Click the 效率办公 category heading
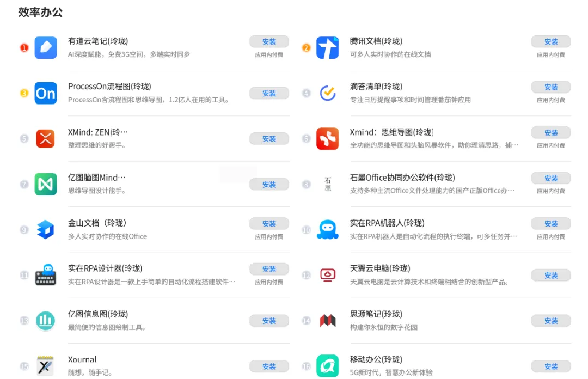588x379 pixels. click(x=40, y=13)
